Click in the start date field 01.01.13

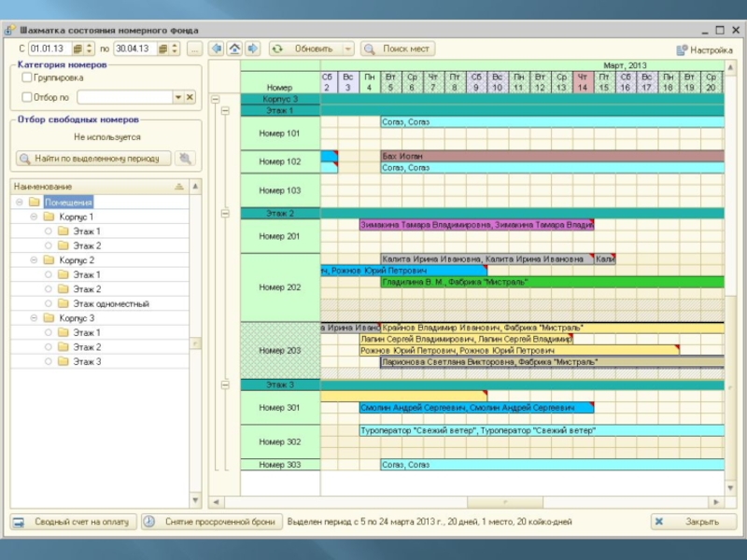(x=48, y=49)
